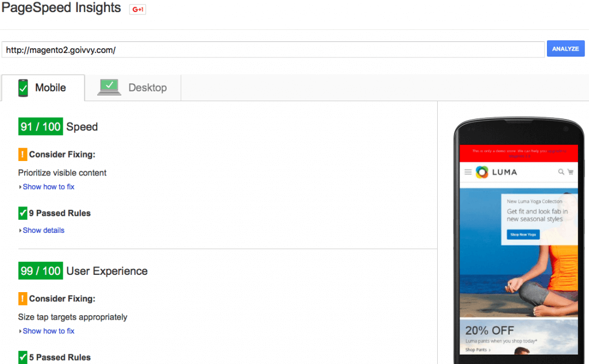The height and width of the screenshot is (364, 589).
Task: Click the green 91 / 100 speed score badge
Action: tap(40, 127)
